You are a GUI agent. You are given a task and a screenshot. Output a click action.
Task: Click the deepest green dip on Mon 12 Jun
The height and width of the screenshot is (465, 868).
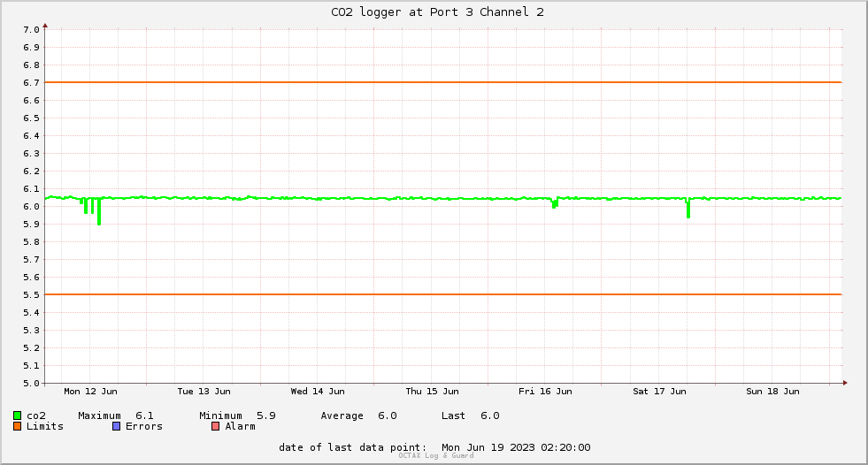pyautogui.click(x=99, y=212)
